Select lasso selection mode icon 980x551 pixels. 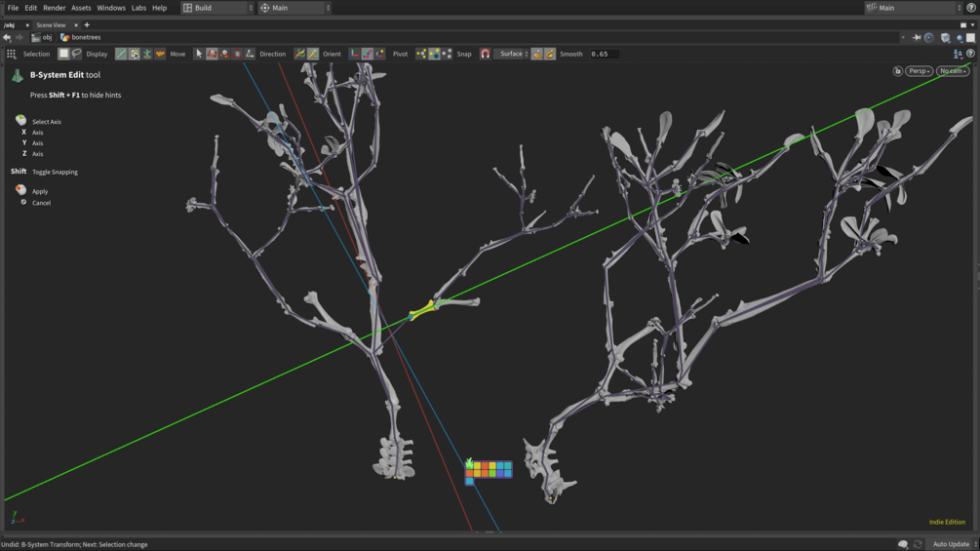tap(76, 55)
